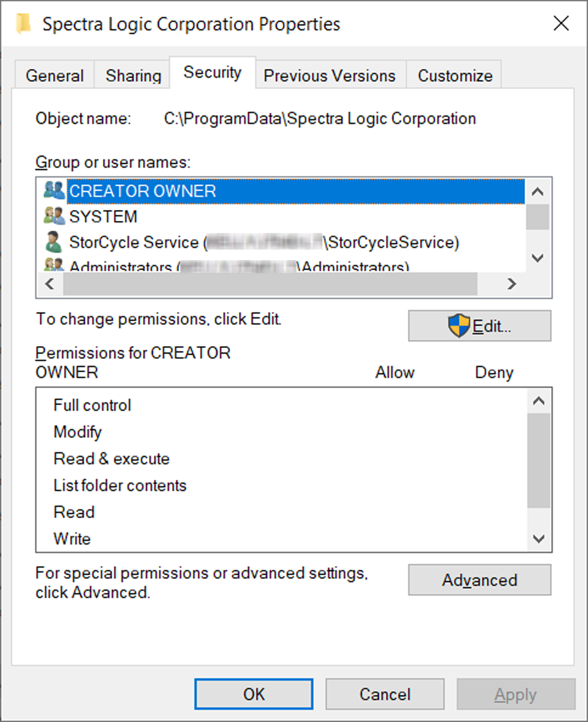This screenshot has height=722, width=588.
Task: Open the Sharing tab
Action: click(133, 76)
